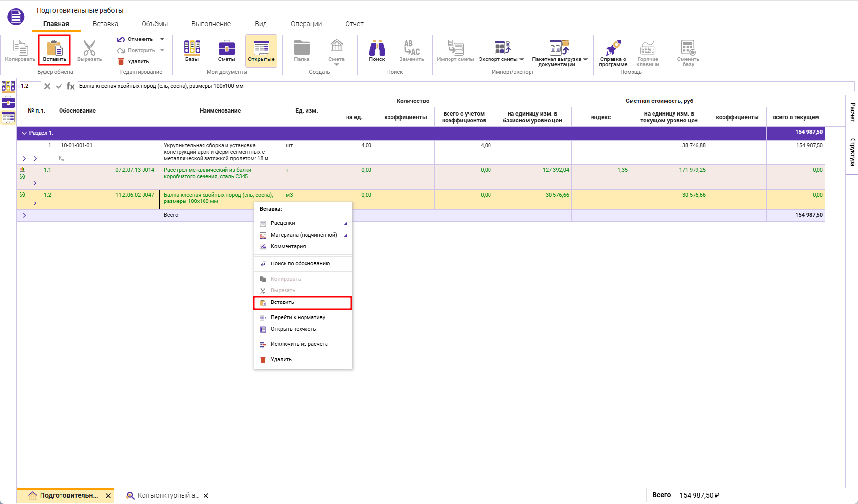Click the fx formula icon
This screenshot has height=504, width=858.
coord(71,86)
